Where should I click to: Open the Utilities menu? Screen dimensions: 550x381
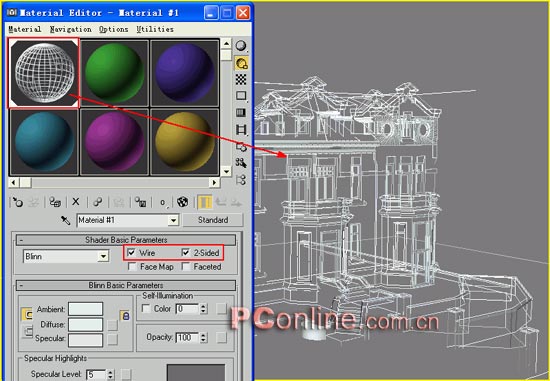(155, 29)
